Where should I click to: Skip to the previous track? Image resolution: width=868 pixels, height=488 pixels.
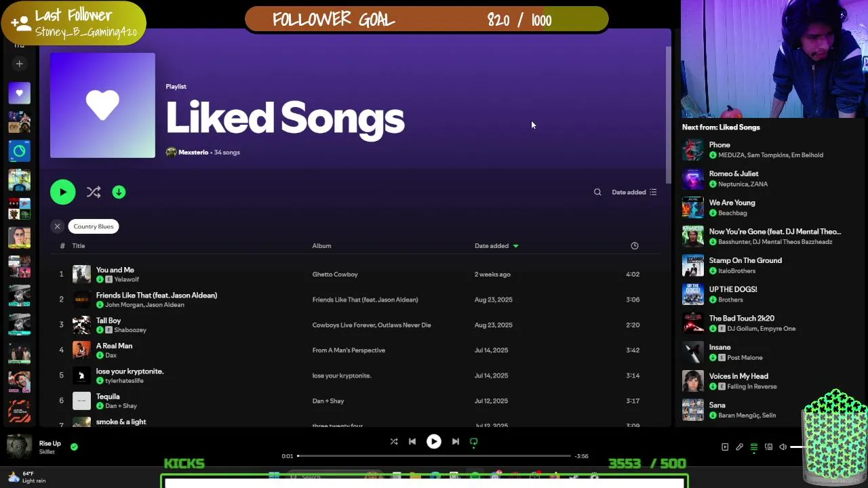pos(412,442)
